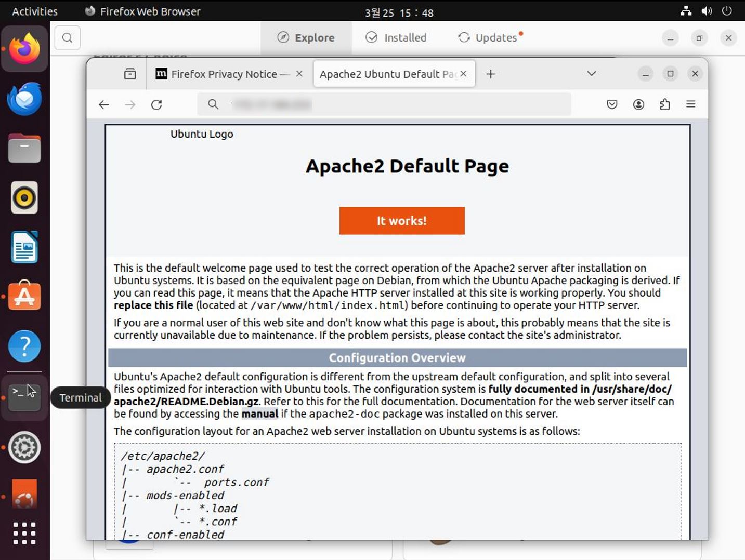This screenshot has width=745, height=560.
Task: Launch Thunderbird Mail from the dock
Action: click(x=24, y=99)
